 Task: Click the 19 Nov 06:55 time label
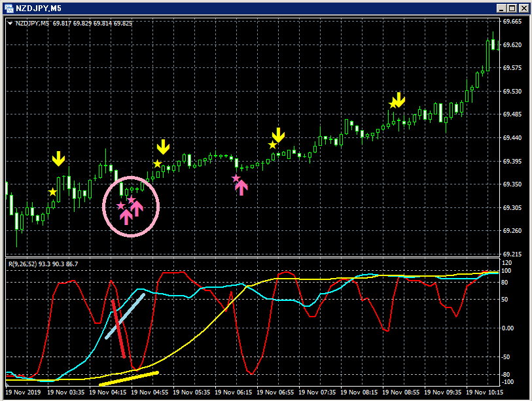coord(275,392)
